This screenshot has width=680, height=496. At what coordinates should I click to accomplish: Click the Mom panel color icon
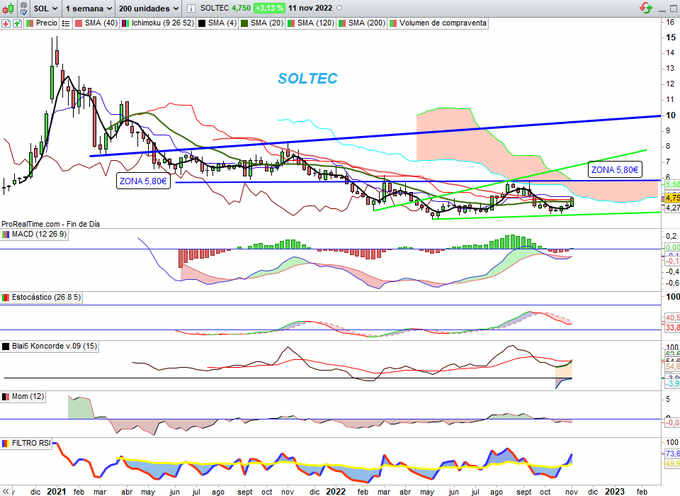(6, 397)
